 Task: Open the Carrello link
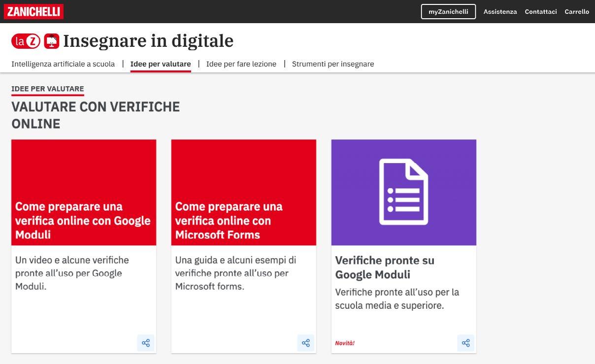(577, 12)
